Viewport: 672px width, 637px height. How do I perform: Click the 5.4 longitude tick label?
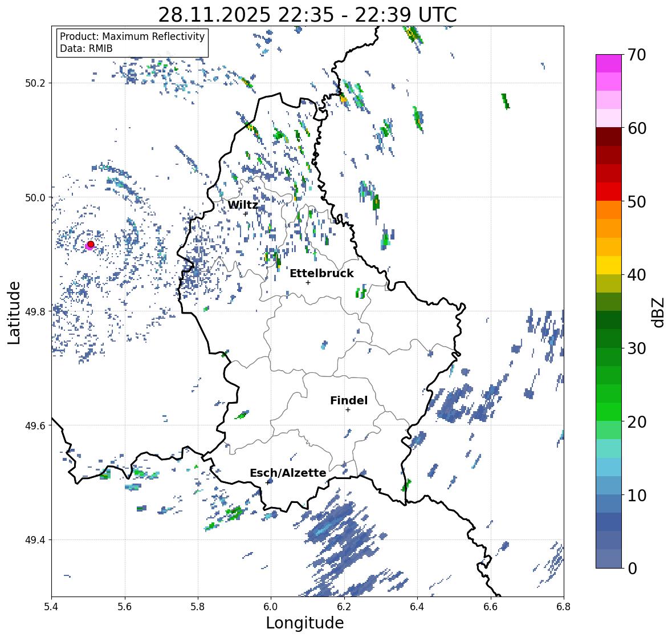(51, 606)
